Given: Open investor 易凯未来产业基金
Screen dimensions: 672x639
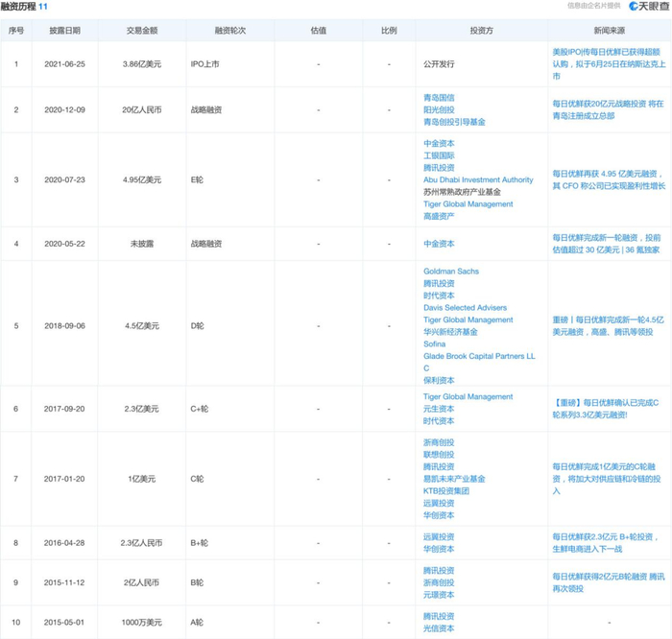Looking at the screenshot, I should tap(454, 479).
